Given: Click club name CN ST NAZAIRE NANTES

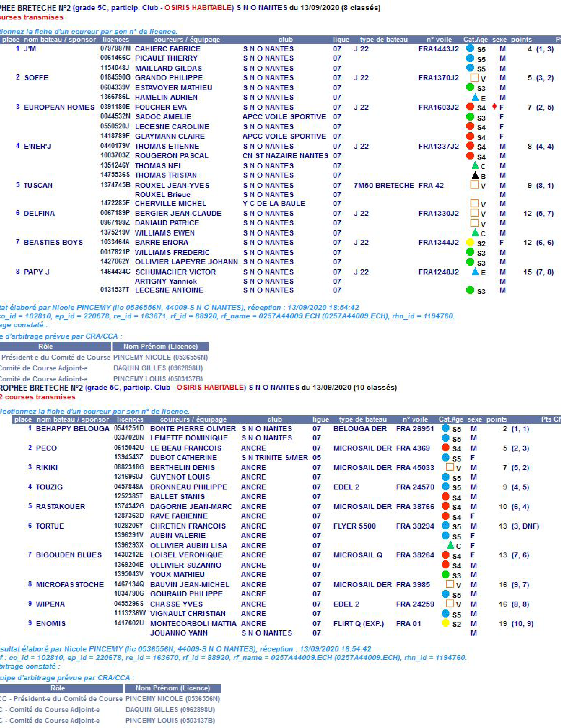Looking at the screenshot, I should pyautogui.click(x=285, y=156).
